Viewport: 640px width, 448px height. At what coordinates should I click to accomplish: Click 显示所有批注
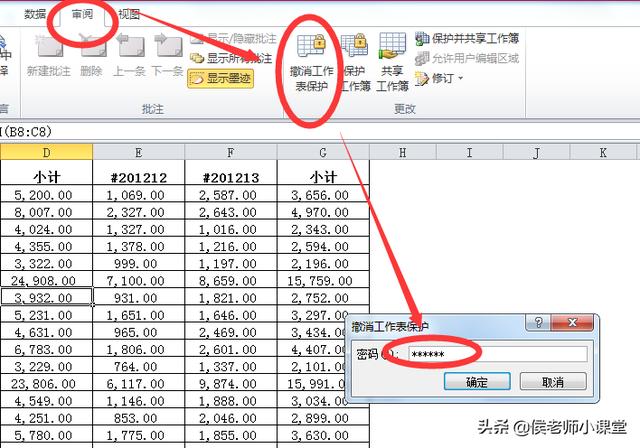(231, 58)
